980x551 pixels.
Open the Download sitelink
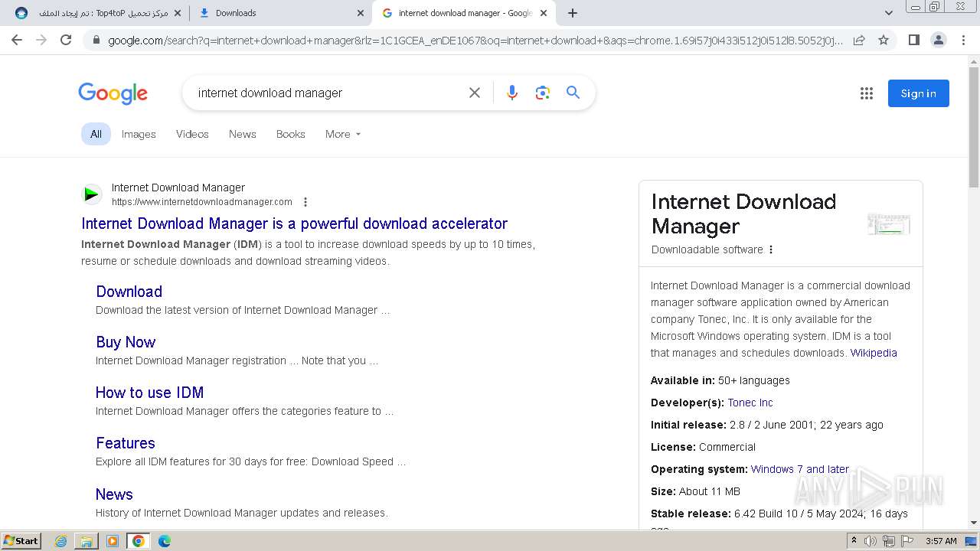[x=129, y=292]
